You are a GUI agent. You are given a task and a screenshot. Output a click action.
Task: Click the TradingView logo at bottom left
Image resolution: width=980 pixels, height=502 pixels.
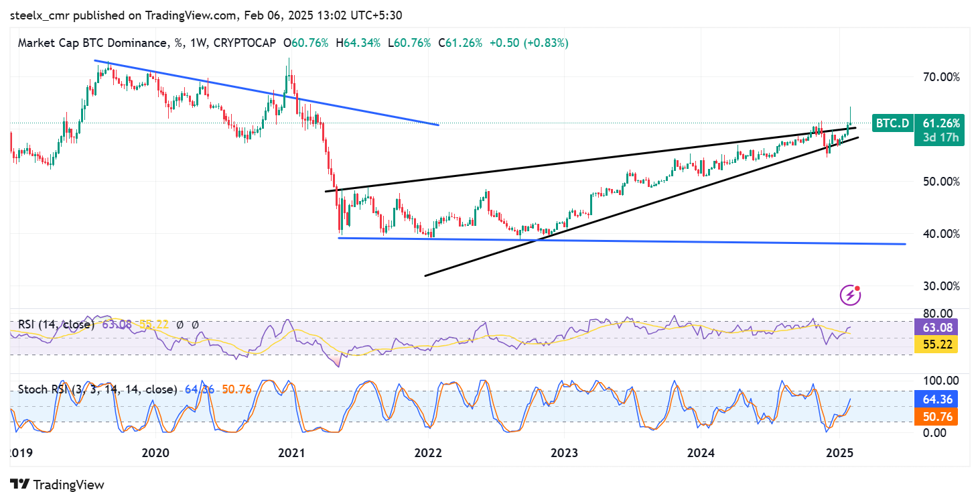coord(57,485)
